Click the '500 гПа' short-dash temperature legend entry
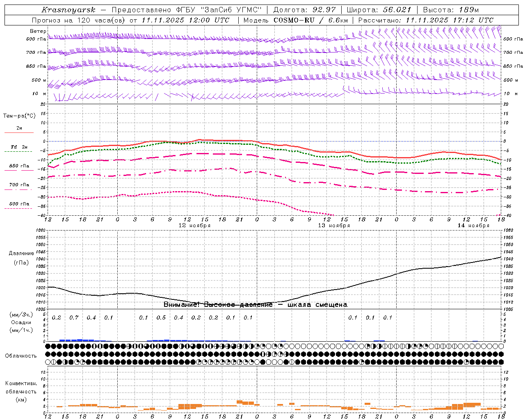This screenshot has width=525, height=420. 19,206
